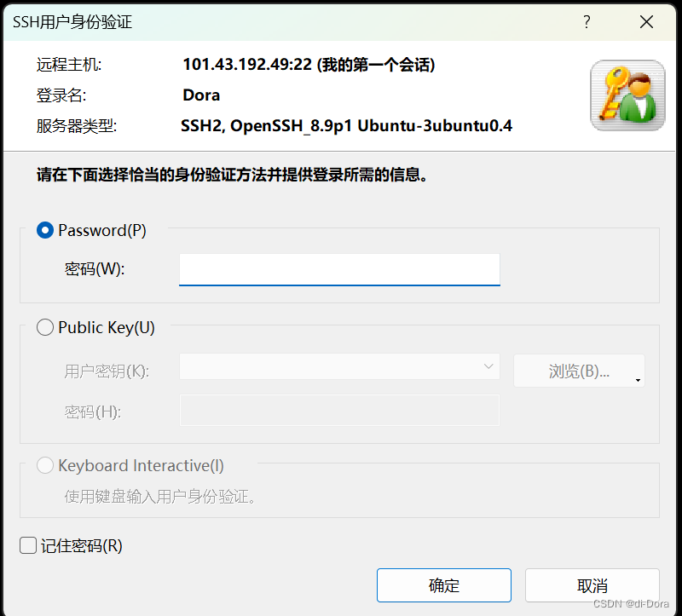Confirm login with the 确定 button

click(443, 585)
